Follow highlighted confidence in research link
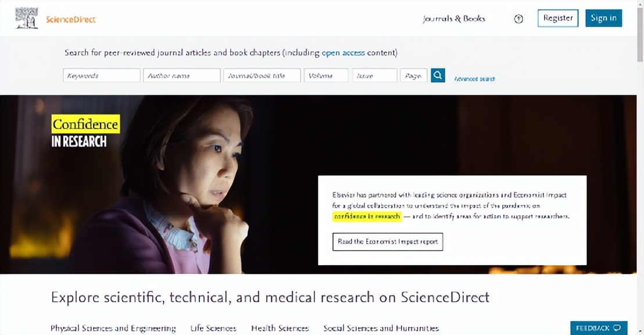 coord(367,216)
